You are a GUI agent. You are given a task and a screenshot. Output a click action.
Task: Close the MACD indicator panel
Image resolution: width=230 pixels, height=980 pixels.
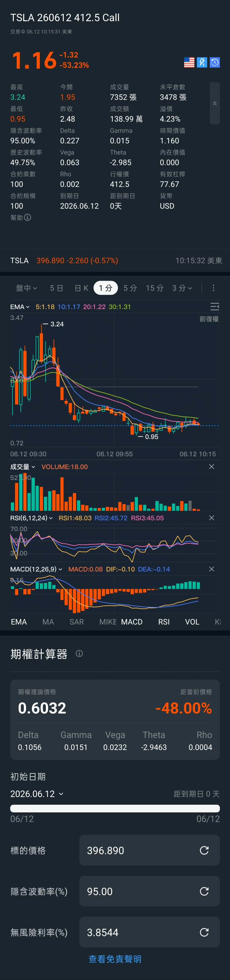coord(212,569)
